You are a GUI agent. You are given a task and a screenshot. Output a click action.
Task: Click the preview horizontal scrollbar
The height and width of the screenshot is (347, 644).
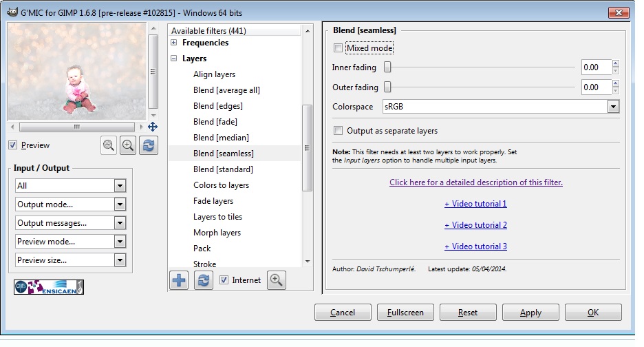click(77, 127)
